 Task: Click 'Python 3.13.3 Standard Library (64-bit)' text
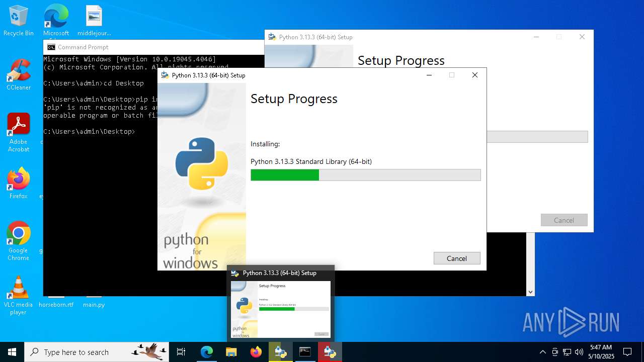pyautogui.click(x=311, y=161)
